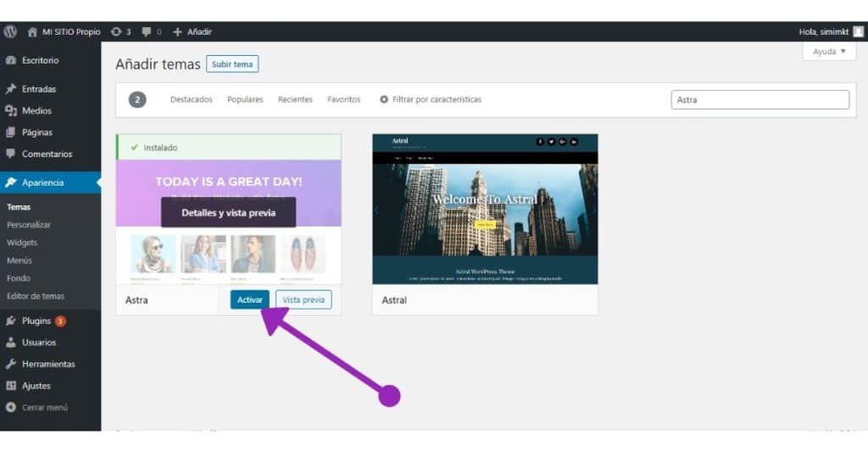Click the Páginas pages icon

tap(10, 132)
